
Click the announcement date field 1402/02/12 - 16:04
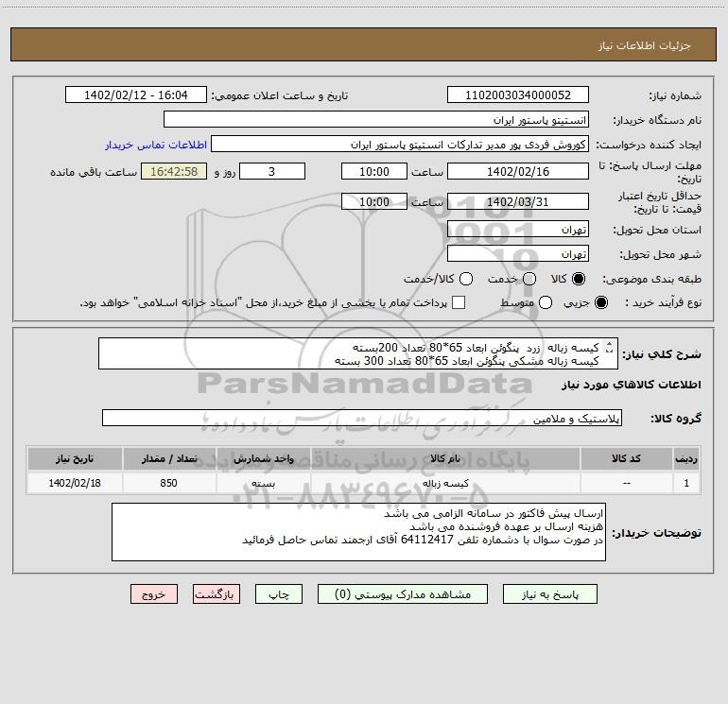(136, 94)
